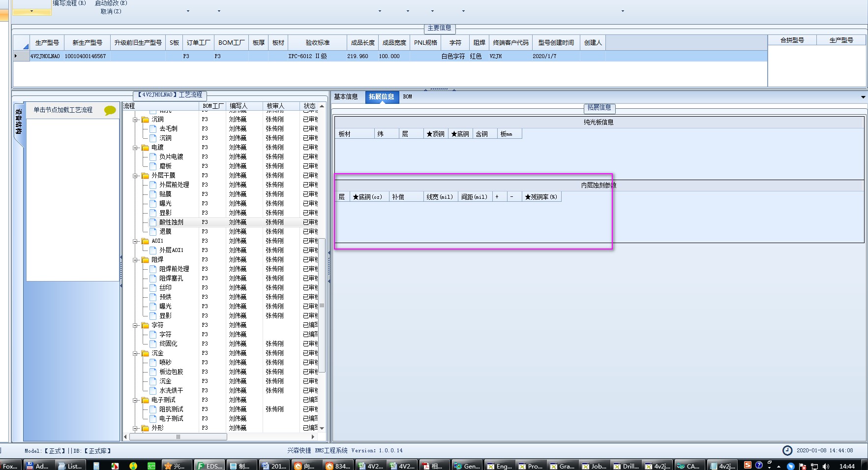Collapse the 沉金 folder node

click(x=135, y=353)
